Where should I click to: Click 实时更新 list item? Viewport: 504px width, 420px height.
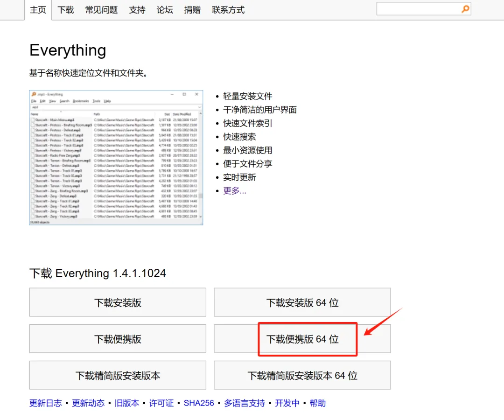coord(239,177)
